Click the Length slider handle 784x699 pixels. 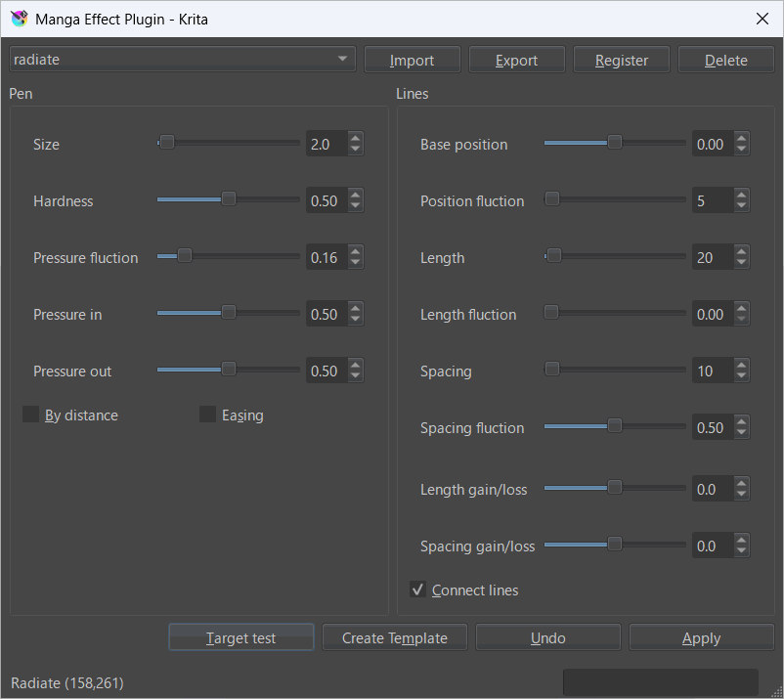(554, 256)
